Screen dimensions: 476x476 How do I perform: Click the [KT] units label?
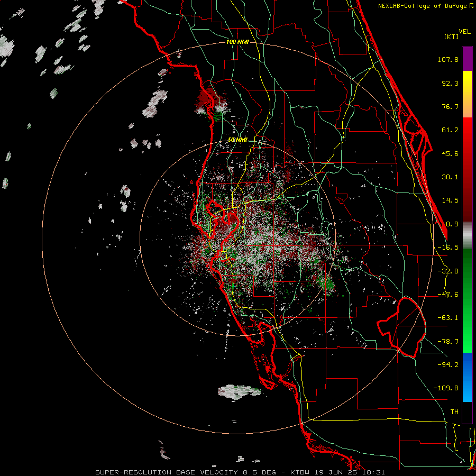451,36
